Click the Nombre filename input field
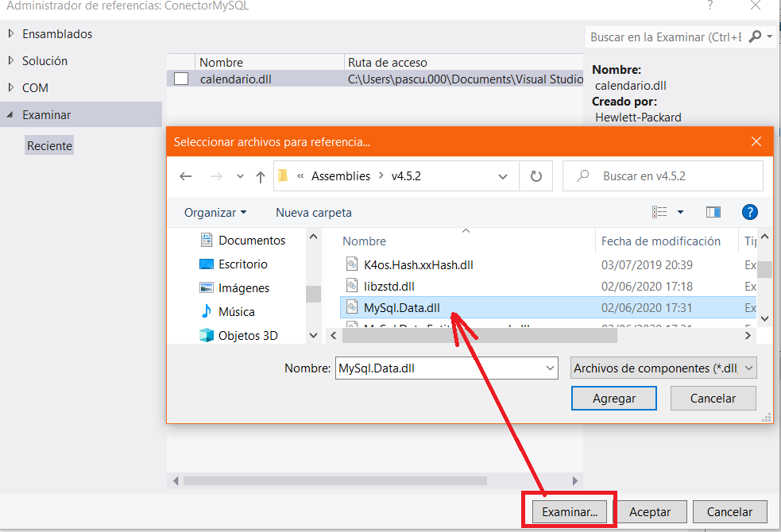The height and width of the screenshot is (532, 781). [439, 368]
